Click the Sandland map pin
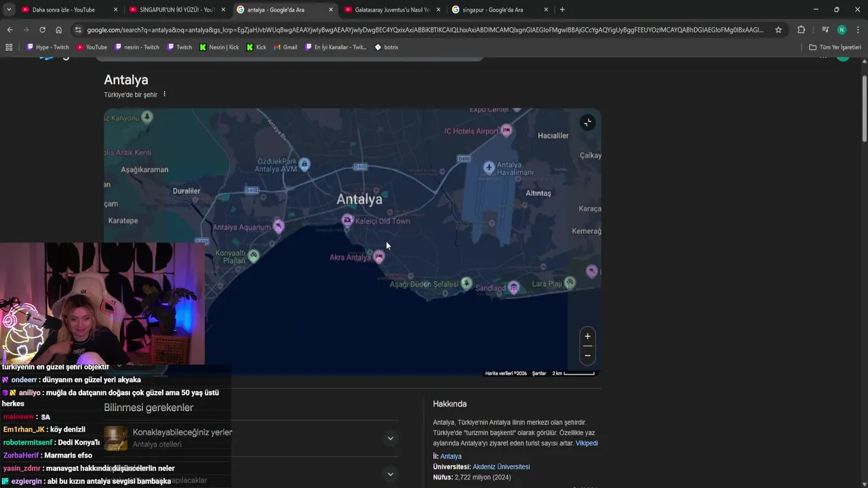 pos(514,287)
